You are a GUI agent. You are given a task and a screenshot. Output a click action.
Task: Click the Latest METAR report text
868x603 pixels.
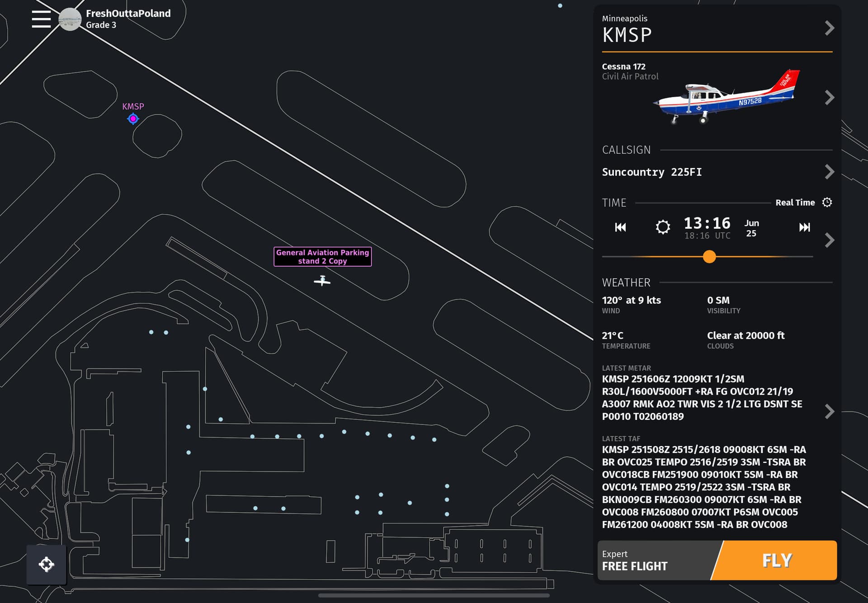[x=702, y=398]
